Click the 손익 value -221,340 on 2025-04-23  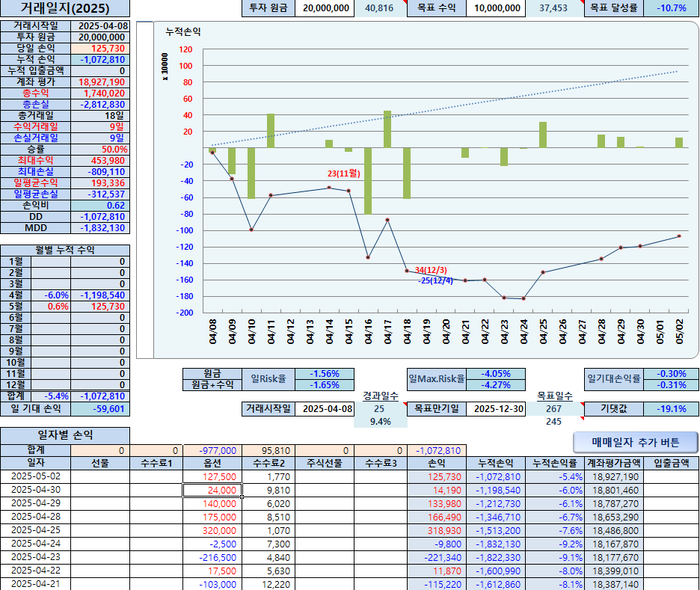click(437, 557)
